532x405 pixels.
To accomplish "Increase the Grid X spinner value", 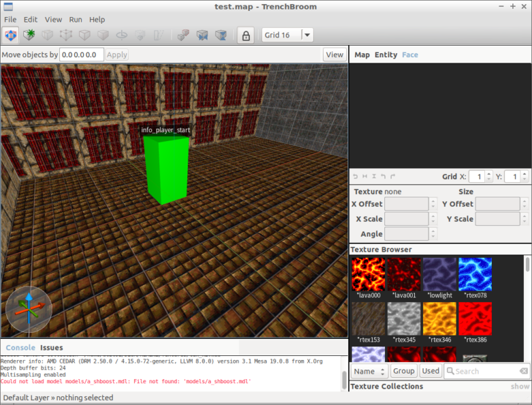I will (x=489, y=174).
